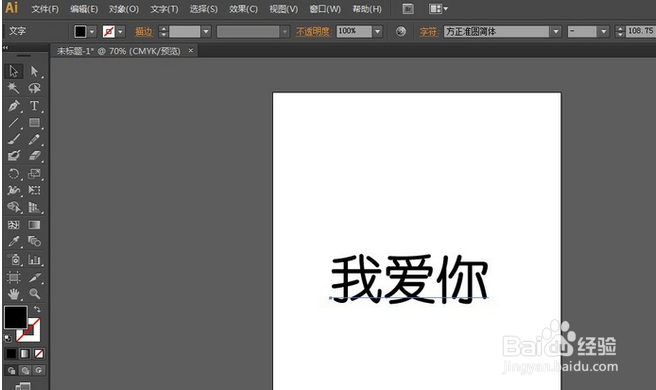Open the 选择(S) menu
The image size is (656, 390).
[203, 9]
